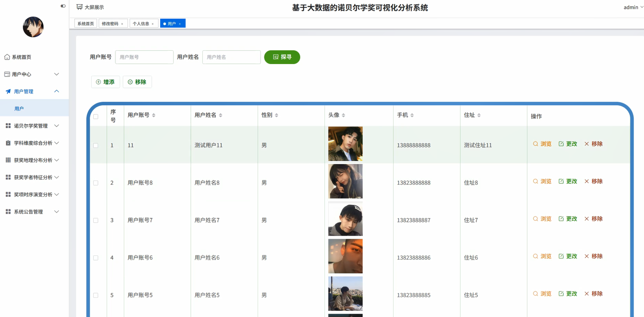Expand the 系统公告管理 submenu arrow

pyautogui.click(x=57, y=211)
